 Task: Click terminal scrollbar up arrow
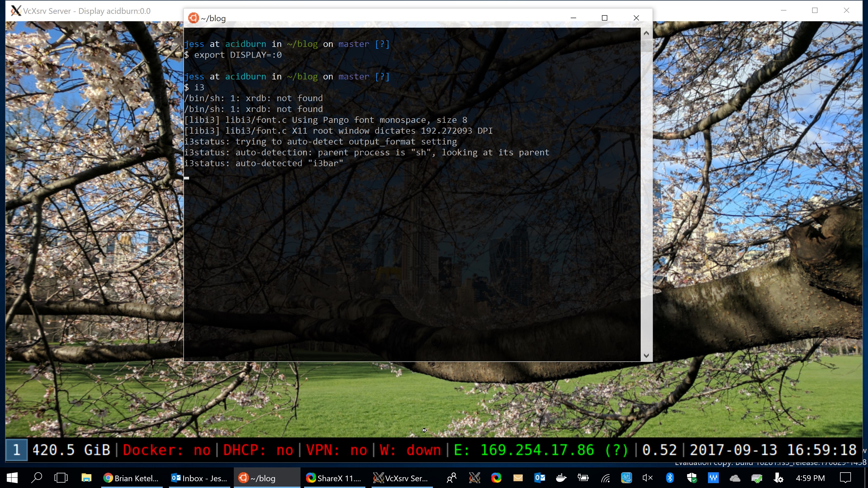point(646,33)
